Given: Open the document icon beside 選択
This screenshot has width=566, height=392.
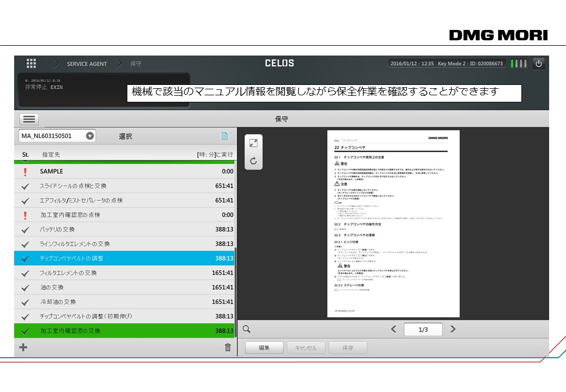Looking at the screenshot, I should click(225, 136).
